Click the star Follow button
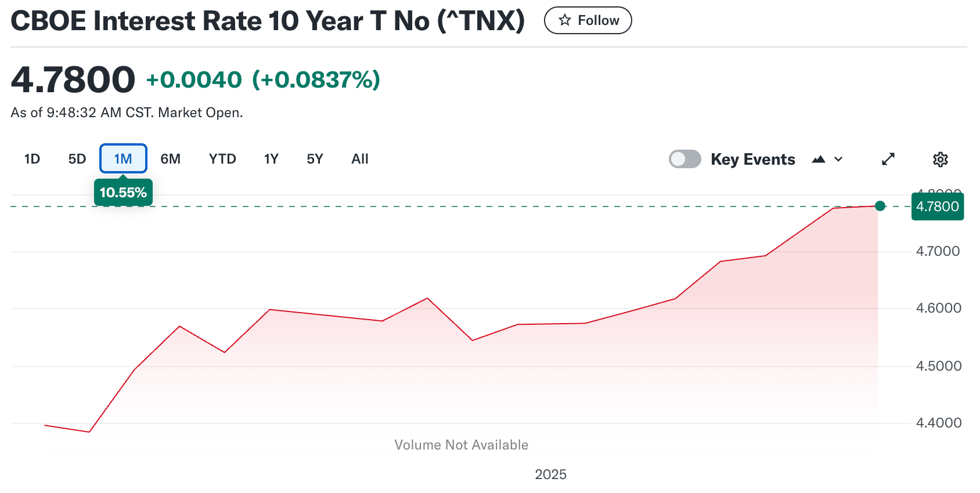The width and height of the screenshot is (980, 493). click(588, 21)
